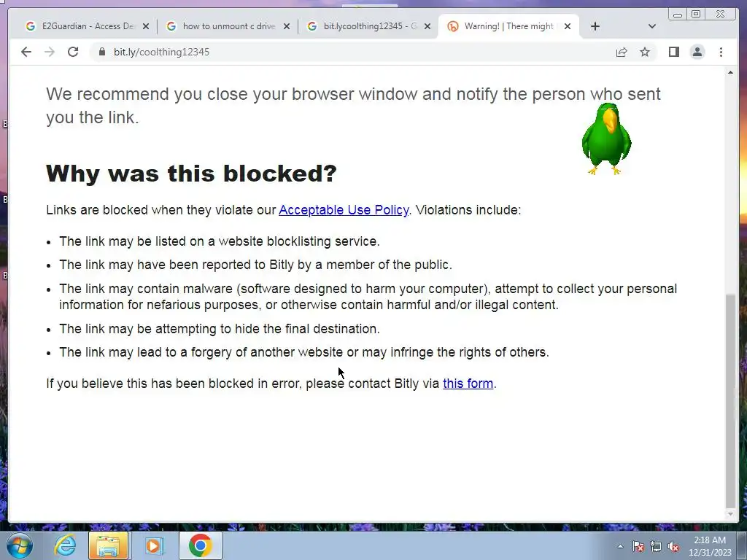
Task: Open the Acceptable Use Policy link
Action: tap(344, 210)
